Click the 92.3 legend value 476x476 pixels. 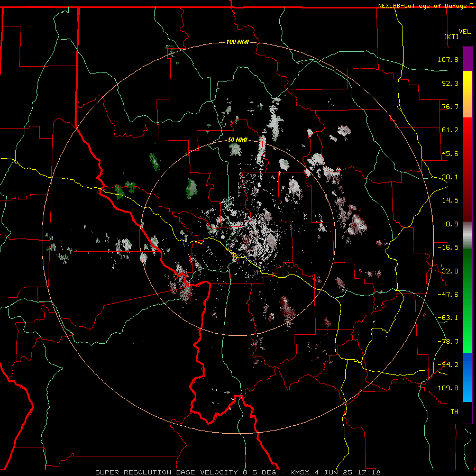tap(450, 83)
